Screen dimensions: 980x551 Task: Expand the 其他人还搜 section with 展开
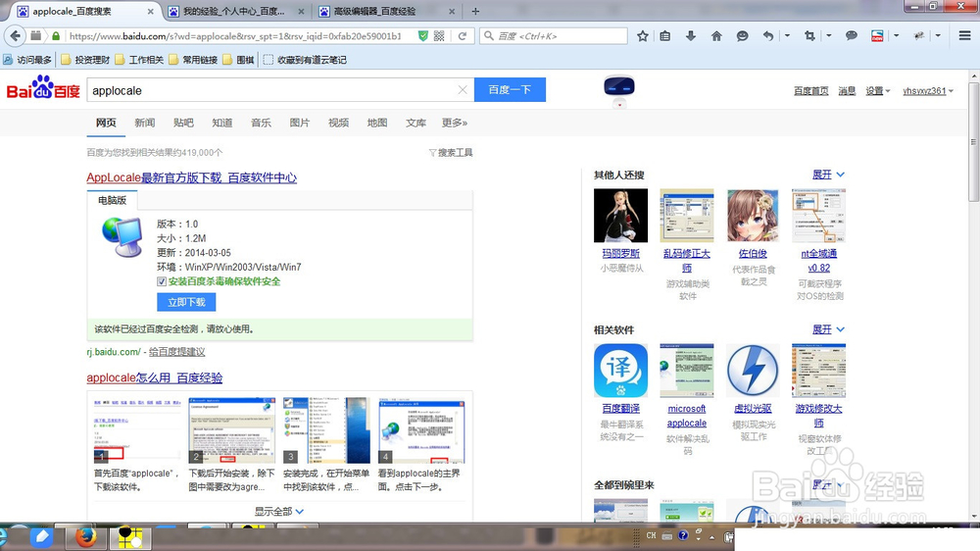coord(828,175)
